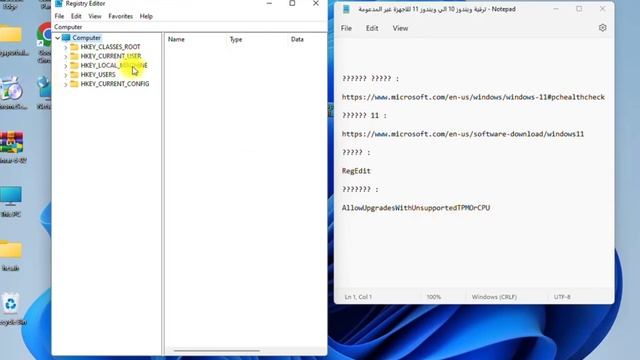Select Computer root node
The height and width of the screenshot is (360, 640).
pos(87,38)
